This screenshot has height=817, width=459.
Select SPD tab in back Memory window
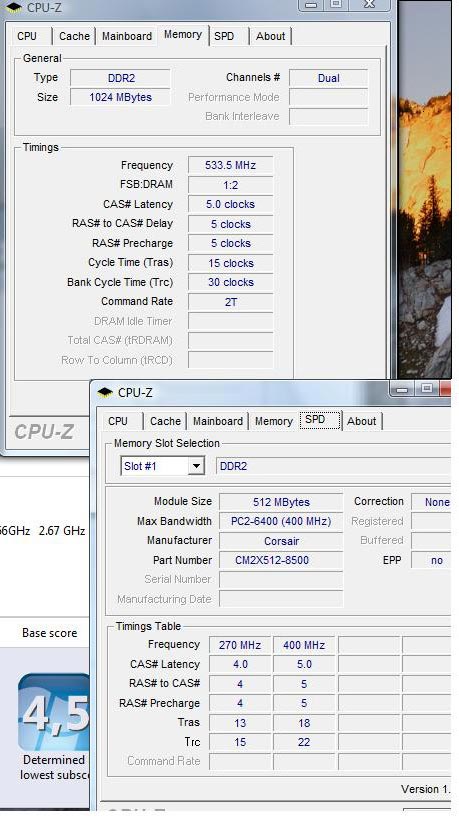(x=224, y=36)
